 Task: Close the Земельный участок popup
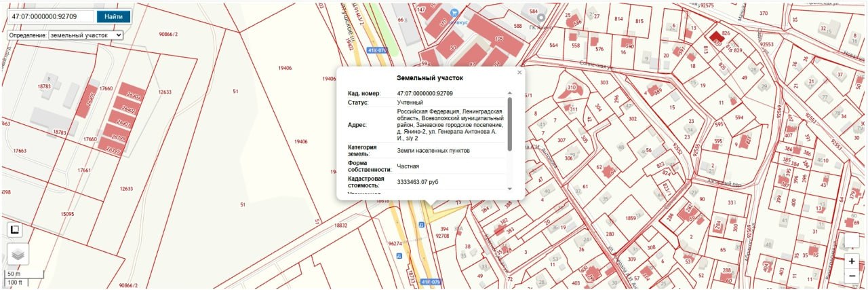coord(519,72)
